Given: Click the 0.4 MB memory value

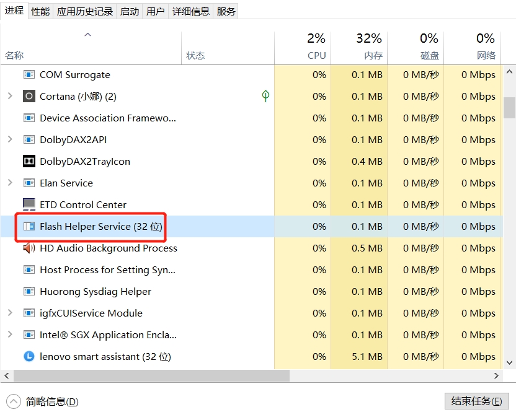Looking at the screenshot, I should click(367, 161).
